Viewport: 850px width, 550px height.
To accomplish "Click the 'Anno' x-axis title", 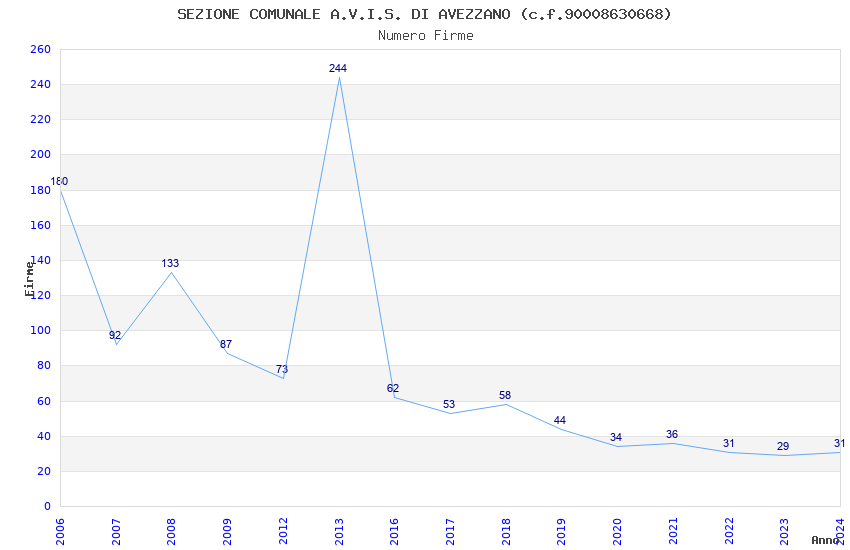I will click(x=825, y=540).
